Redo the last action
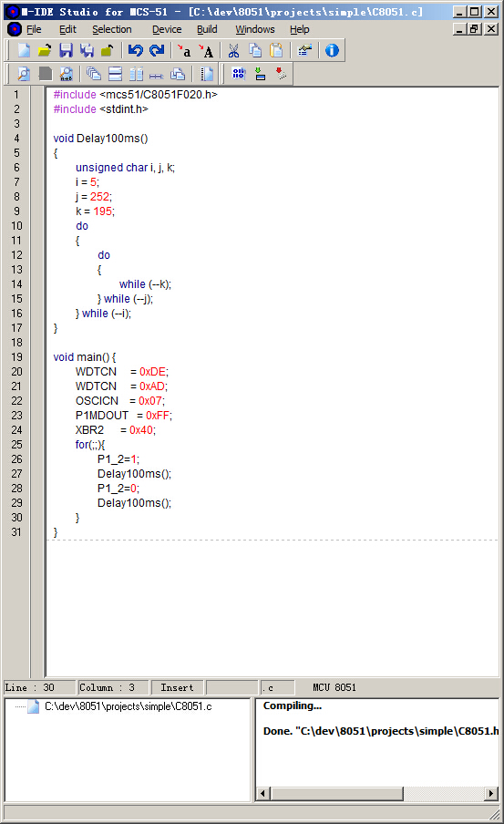 pyautogui.click(x=157, y=50)
